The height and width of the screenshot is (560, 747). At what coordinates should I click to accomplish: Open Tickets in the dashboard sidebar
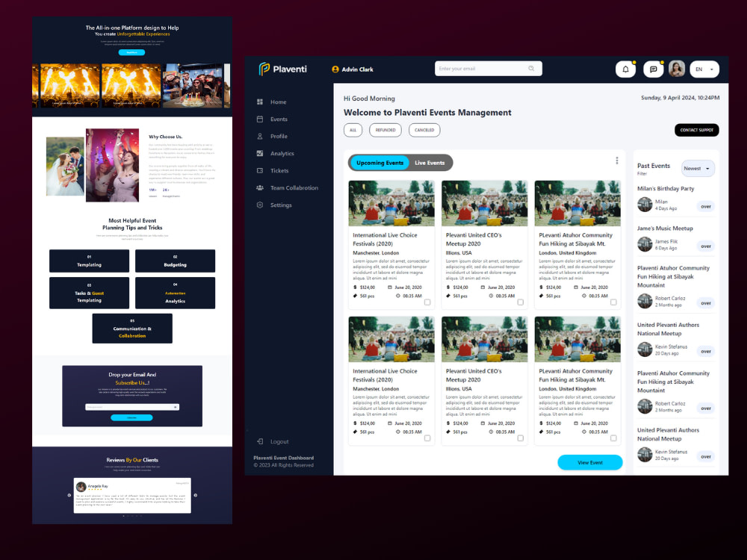279,170
